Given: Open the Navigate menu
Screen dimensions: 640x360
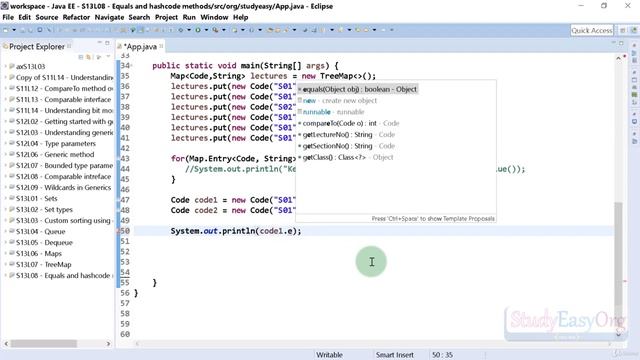Looking at the screenshot, I should pos(109,17).
